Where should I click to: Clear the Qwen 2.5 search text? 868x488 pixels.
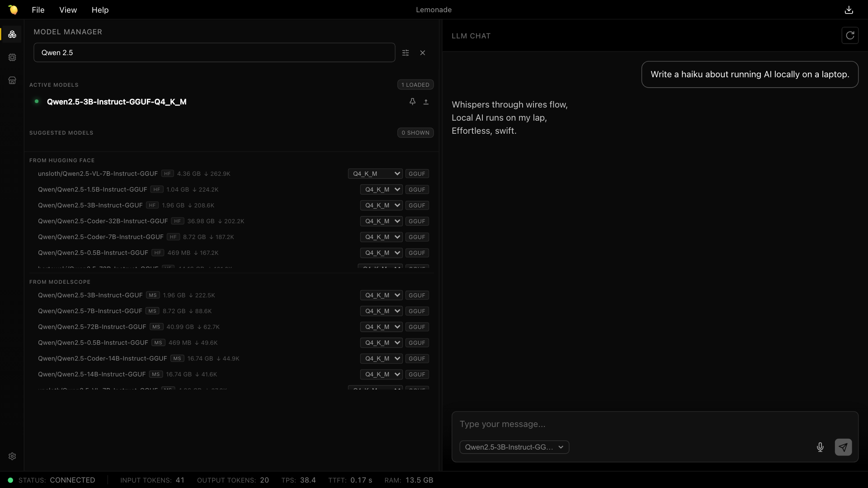pos(423,53)
